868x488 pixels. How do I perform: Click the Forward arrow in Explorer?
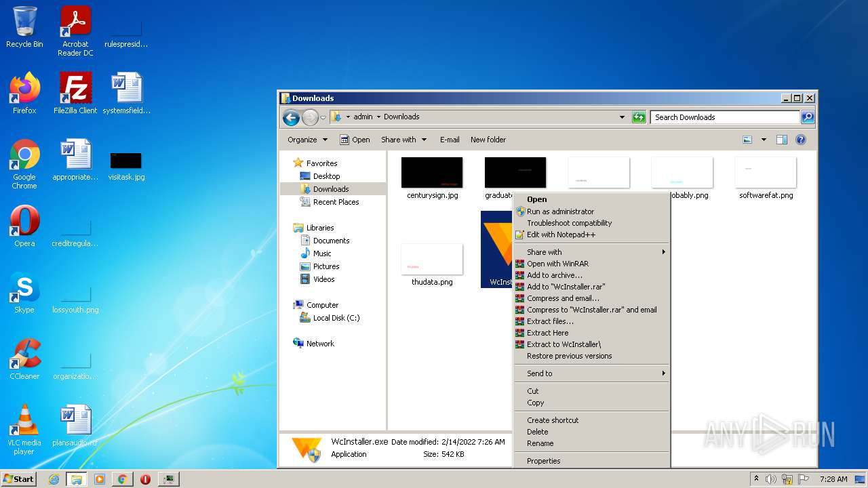(x=309, y=117)
